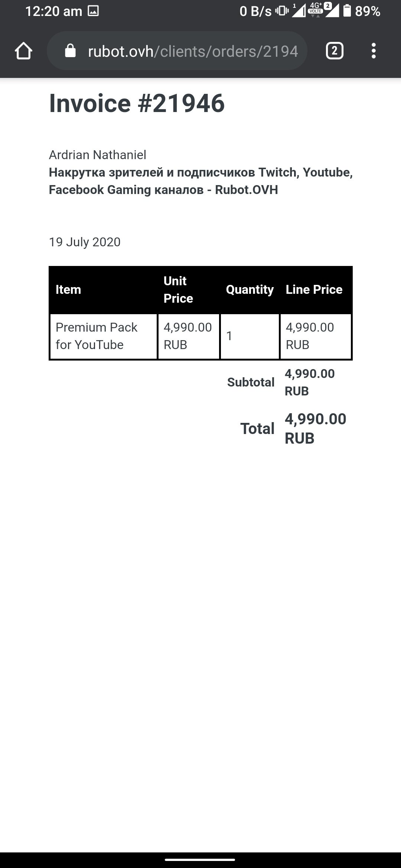
Task: Open the three-dot browser menu
Action: [374, 51]
